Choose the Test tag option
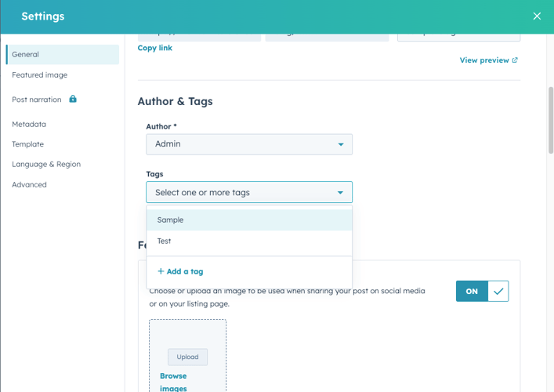Image resolution: width=554 pixels, height=392 pixels. [249, 241]
